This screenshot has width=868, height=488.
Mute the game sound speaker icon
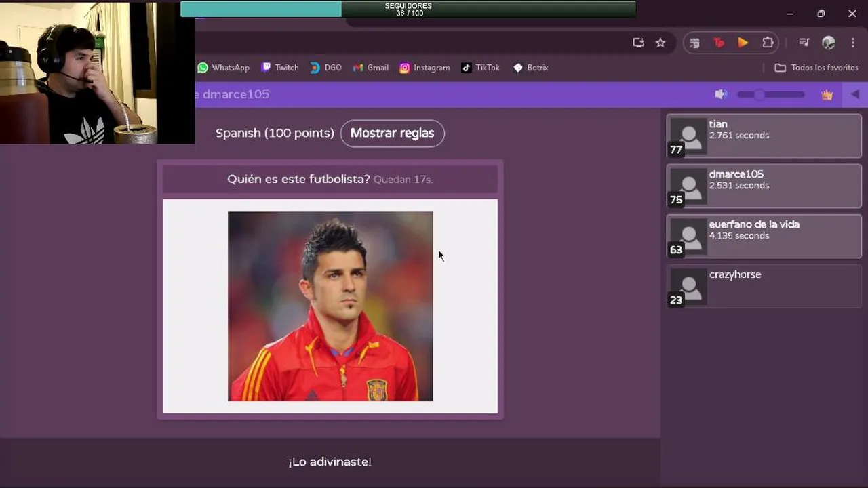721,94
